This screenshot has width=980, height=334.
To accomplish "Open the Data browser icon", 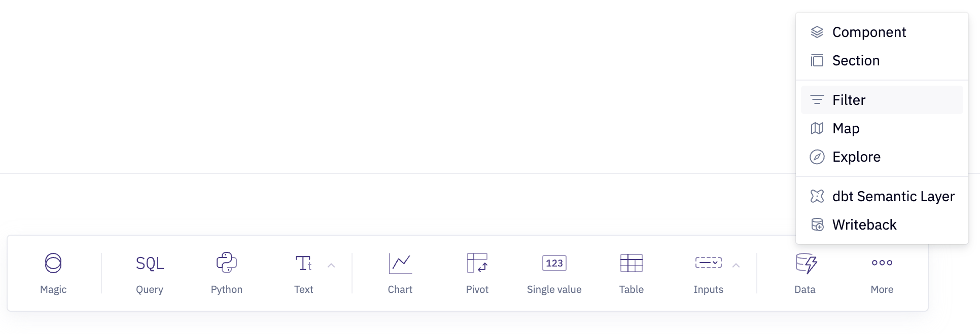I will (x=805, y=264).
